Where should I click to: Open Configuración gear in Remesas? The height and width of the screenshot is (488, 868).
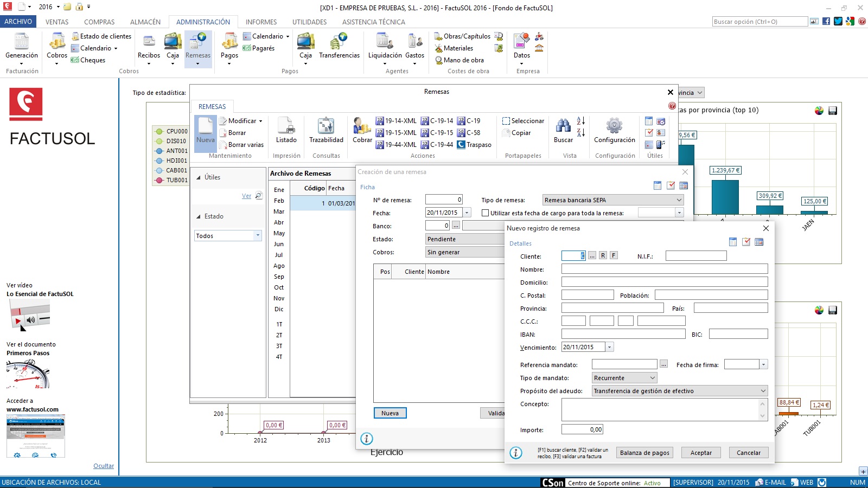pos(614,130)
